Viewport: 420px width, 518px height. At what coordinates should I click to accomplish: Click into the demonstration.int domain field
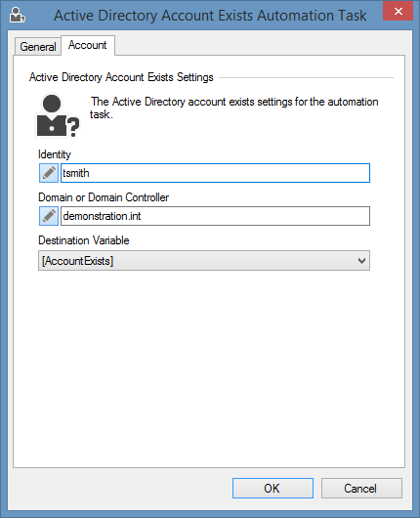pyautogui.click(x=215, y=216)
